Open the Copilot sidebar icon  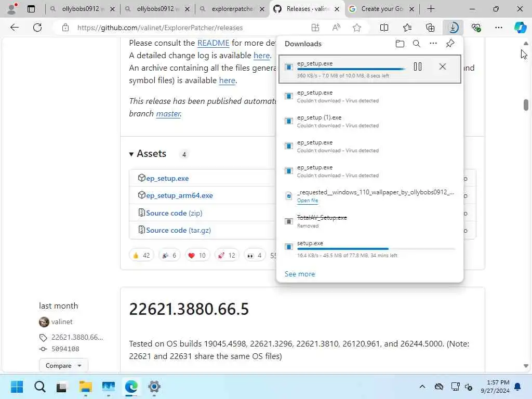click(x=520, y=28)
